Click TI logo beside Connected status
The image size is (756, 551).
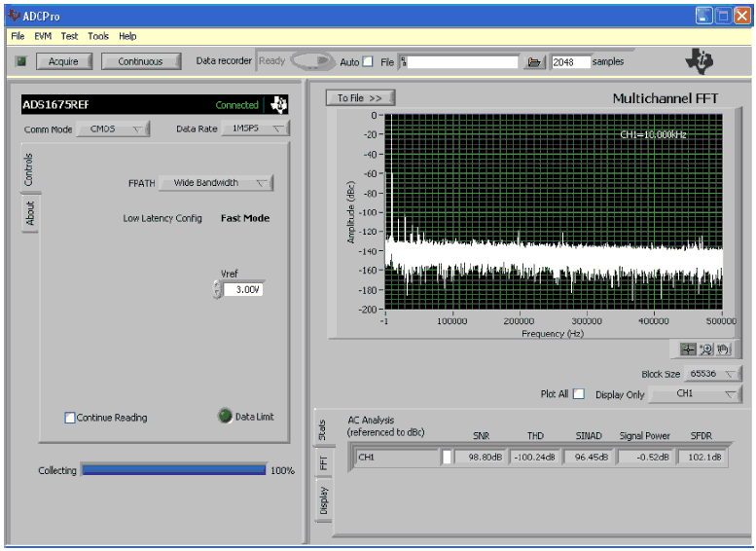[278, 105]
